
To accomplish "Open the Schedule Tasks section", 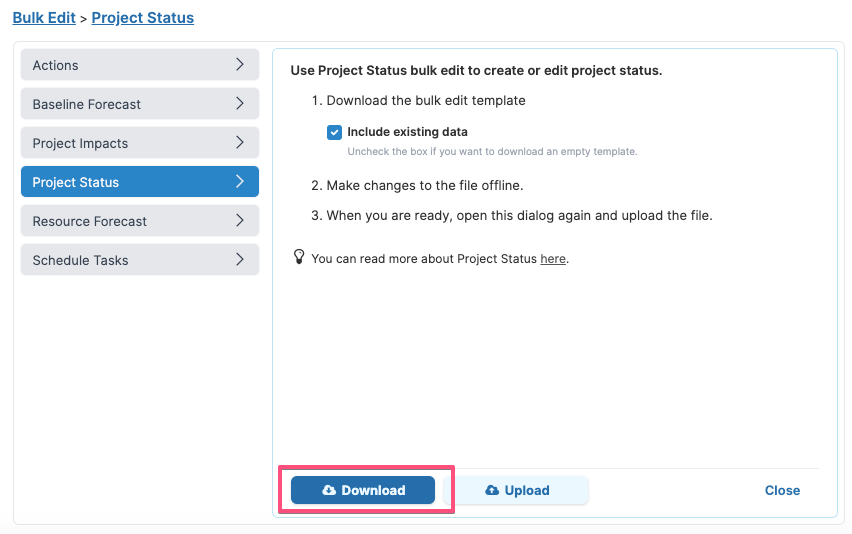I will coord(140,260).
